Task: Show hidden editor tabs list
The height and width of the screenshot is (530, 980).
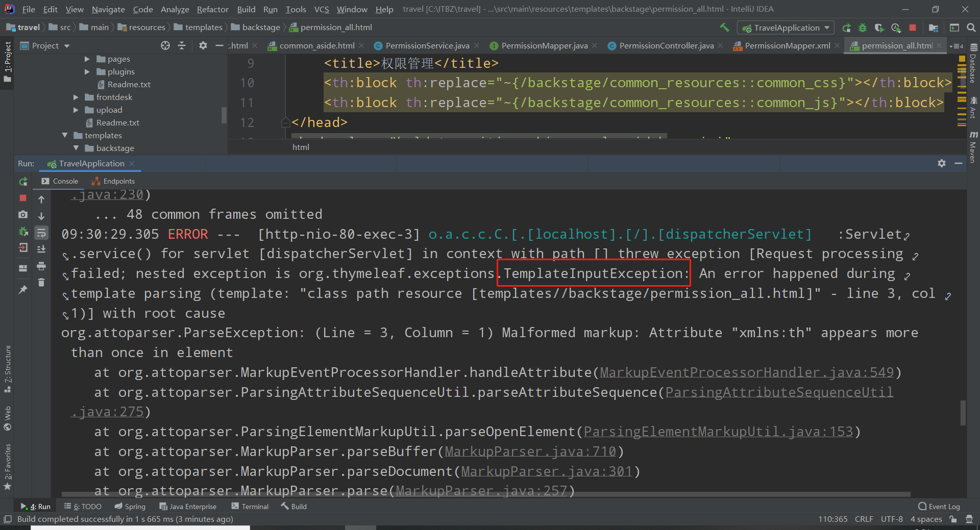Action: (x=957, y=46)
